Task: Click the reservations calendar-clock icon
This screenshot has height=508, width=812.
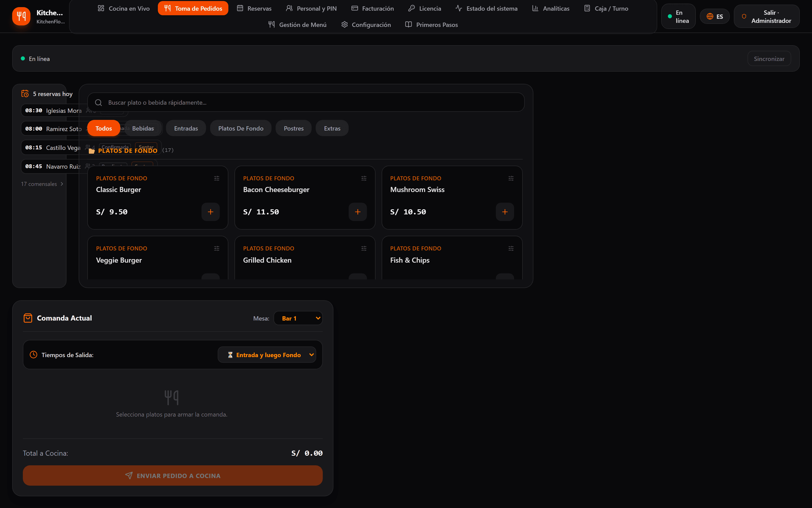Action: (x=25, y=94)
